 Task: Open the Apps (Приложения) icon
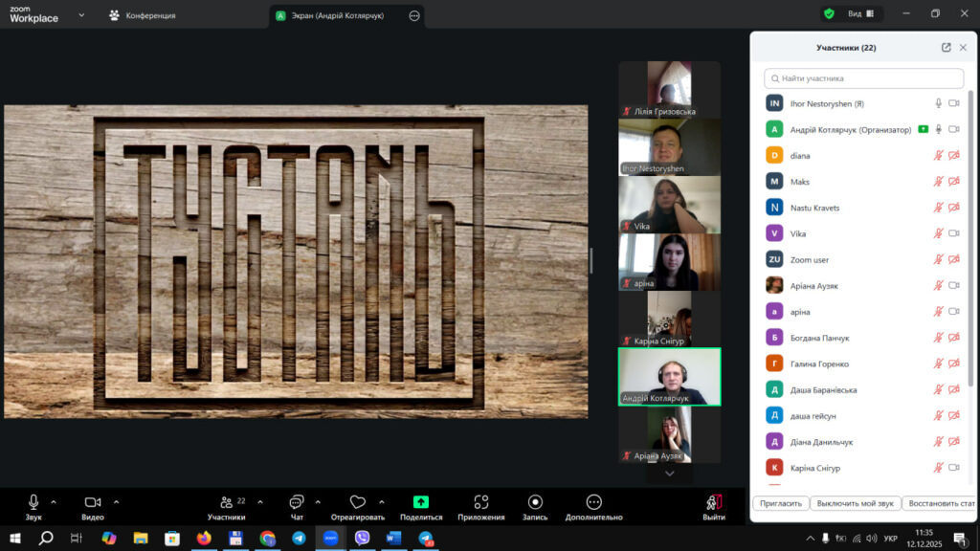[x=480, y=502]
